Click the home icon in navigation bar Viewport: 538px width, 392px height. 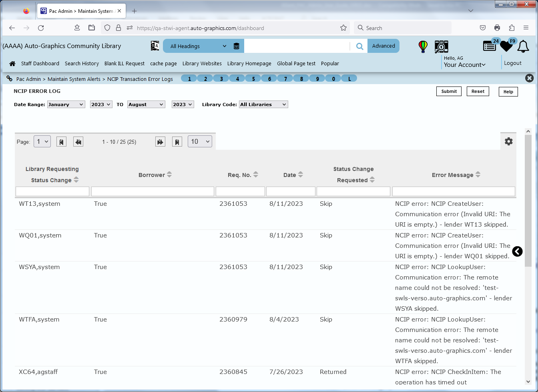12,63
